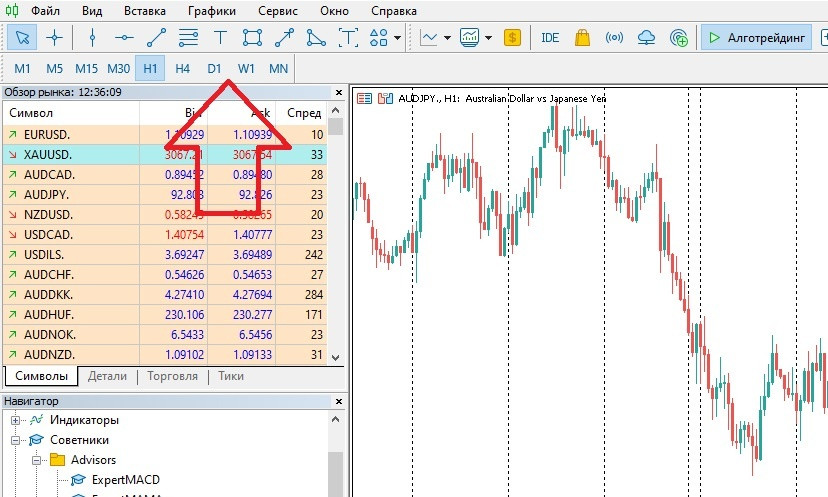
Task: Open the Вид menu
Action: (92, 11)
